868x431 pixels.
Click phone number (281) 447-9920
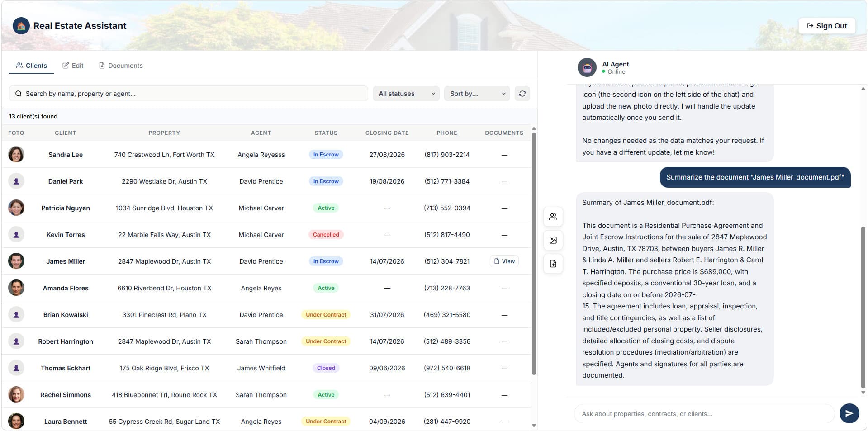(447, 422)
